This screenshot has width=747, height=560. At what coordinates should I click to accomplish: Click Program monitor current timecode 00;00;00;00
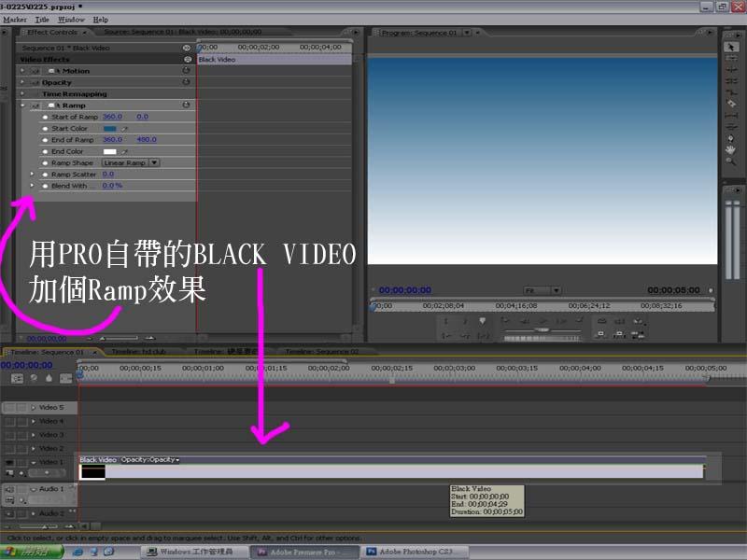pyautogui.click(x=405, y=290)
